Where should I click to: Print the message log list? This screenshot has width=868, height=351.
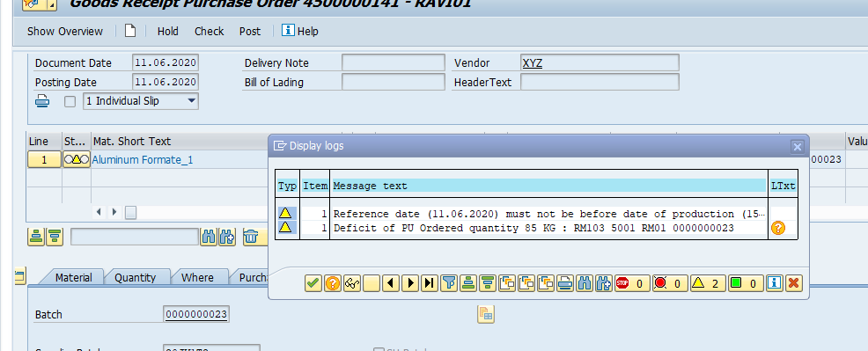565,283
